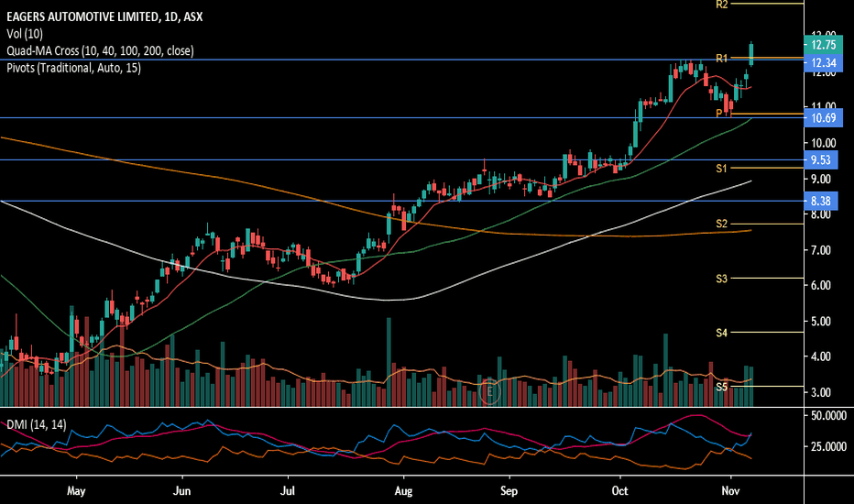Image resolution: width=854 pixels, height=504 pixels.
Task: Click the 6.00 price axis value
Action: [821, 286]
